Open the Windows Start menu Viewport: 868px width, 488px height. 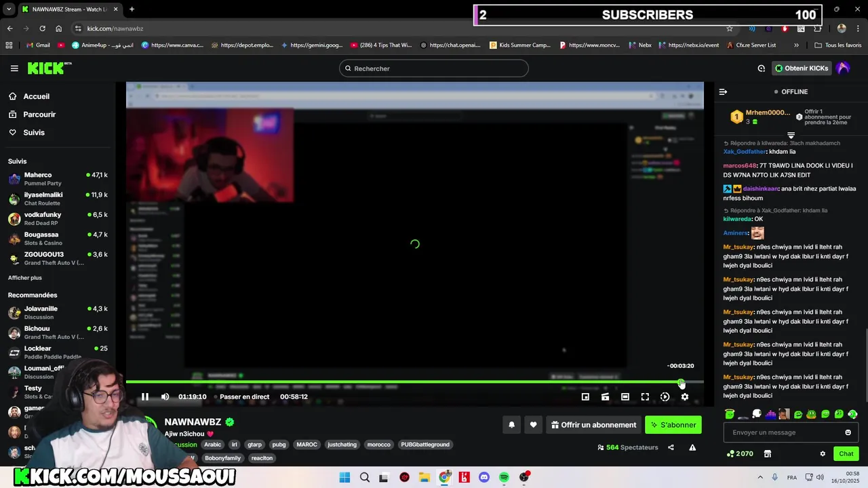tap(344, 477)
